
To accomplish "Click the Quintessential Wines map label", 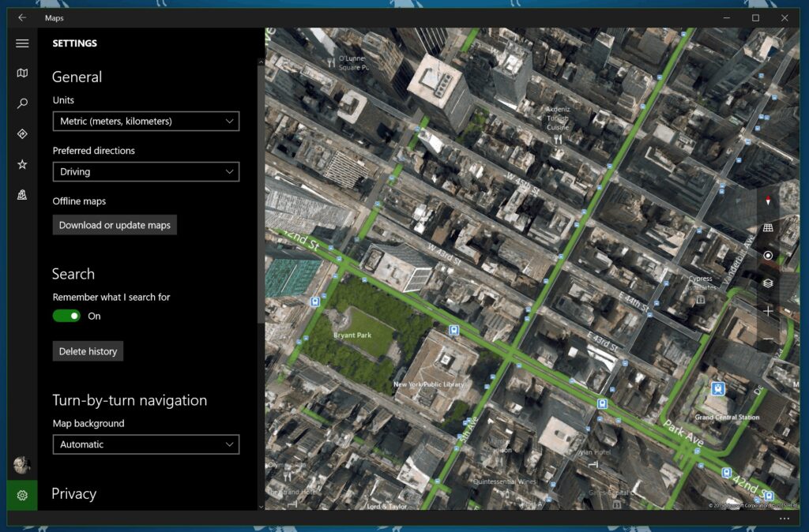I will tap(504, 481).
